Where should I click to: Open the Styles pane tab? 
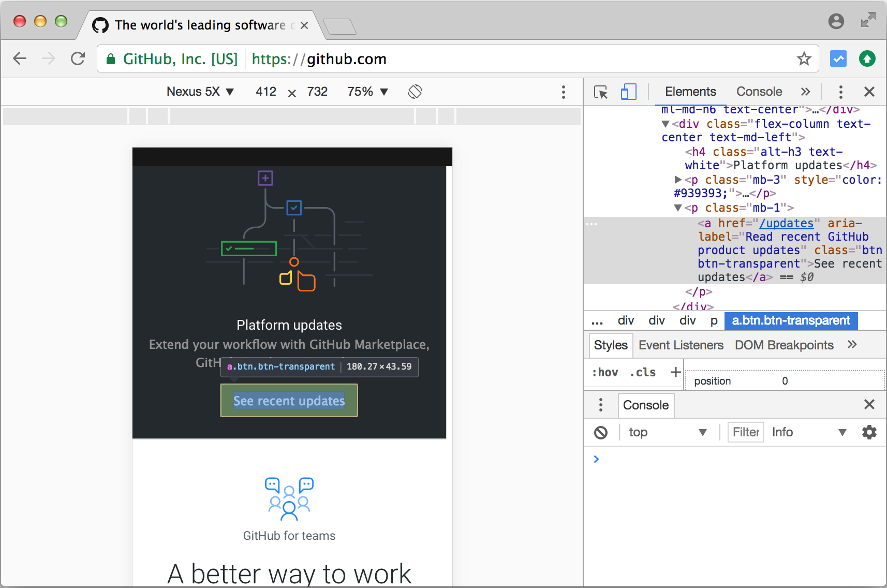point(611,345)
